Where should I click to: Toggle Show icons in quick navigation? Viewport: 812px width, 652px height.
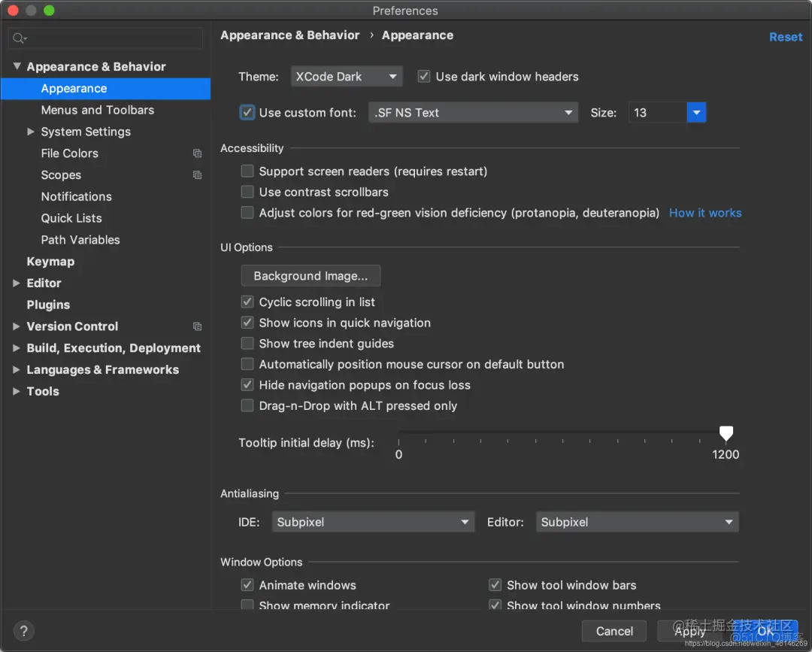coord(247,322)
